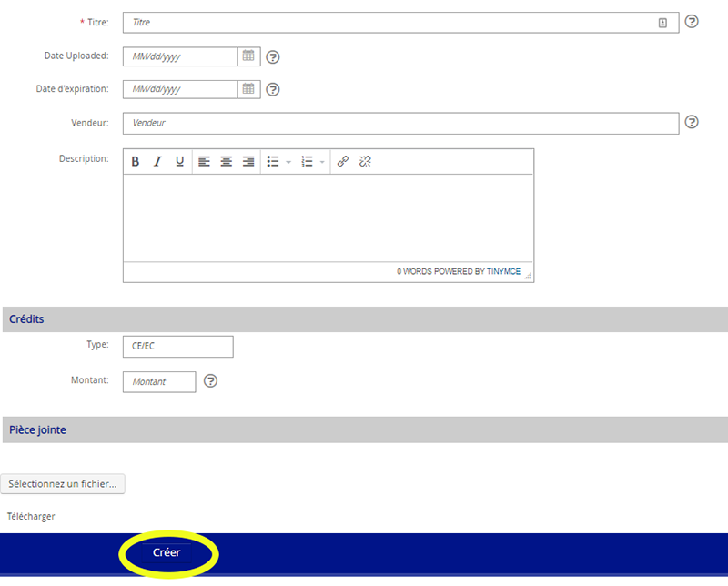Click the remove link icon
The width and height of the screenshot is (728, 586).
[x=365, y=161]
